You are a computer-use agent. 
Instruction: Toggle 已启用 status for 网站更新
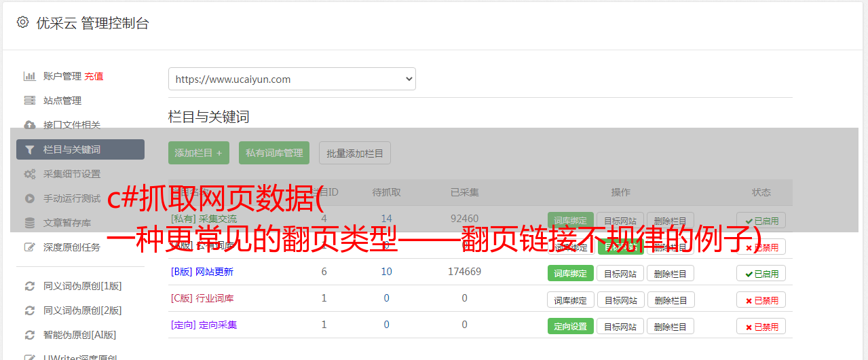click(761, 273)
